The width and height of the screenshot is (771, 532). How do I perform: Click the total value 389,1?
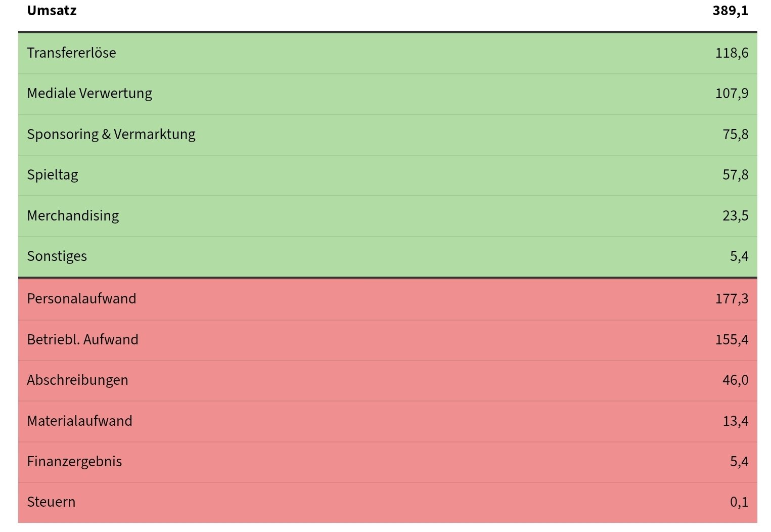click(x=730, y=11)
